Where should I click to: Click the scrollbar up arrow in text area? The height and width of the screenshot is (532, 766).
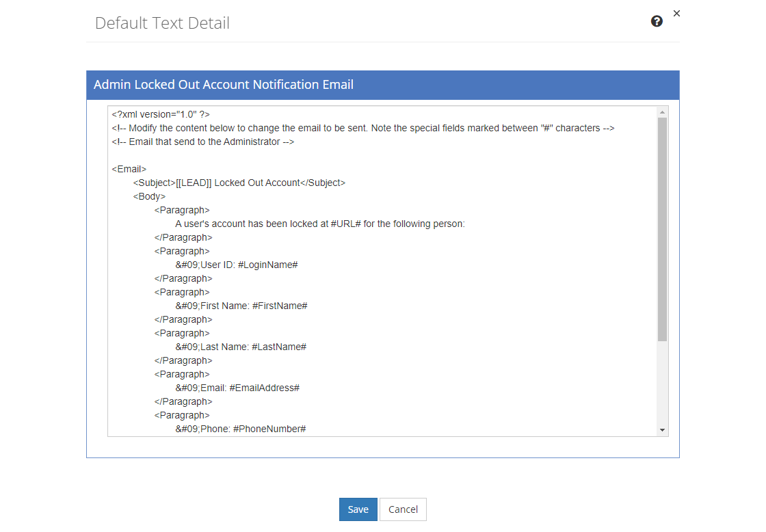tap(663, 112)
